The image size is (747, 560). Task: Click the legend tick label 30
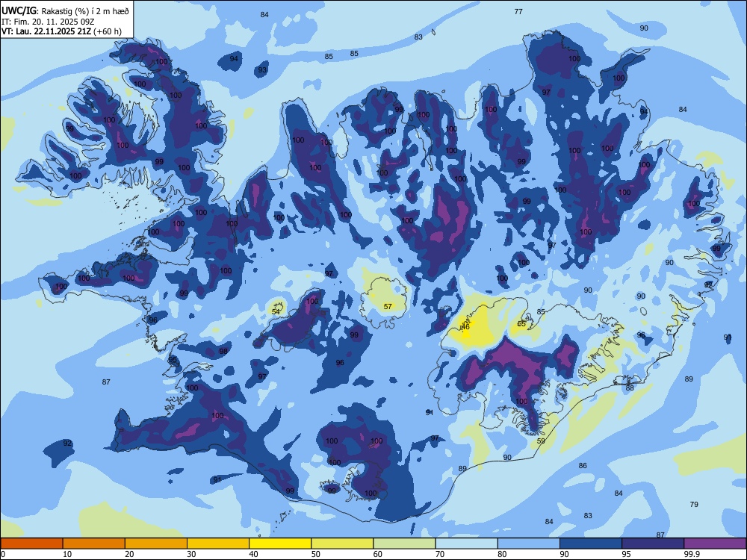click(x=191, y=554)
